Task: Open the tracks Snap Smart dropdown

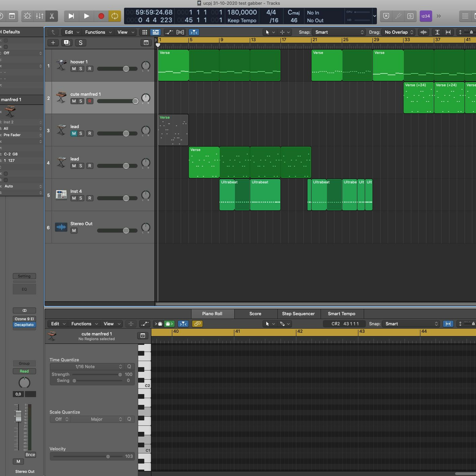Action: (x=339, y=32)
